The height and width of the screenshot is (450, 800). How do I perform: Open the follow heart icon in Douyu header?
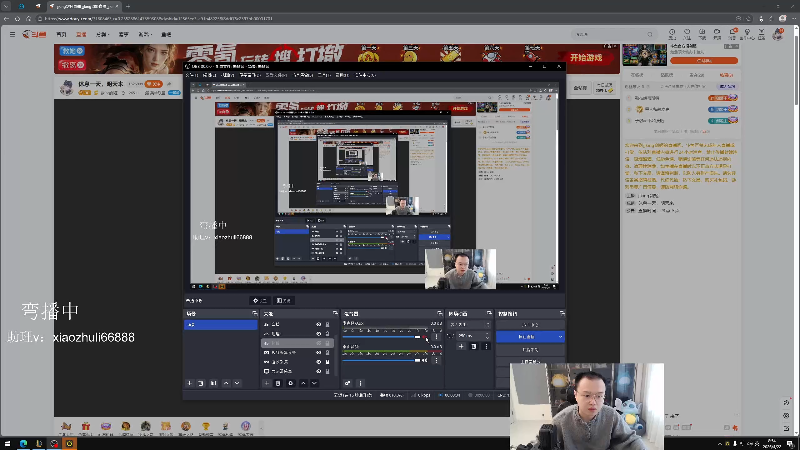[687, 34]
